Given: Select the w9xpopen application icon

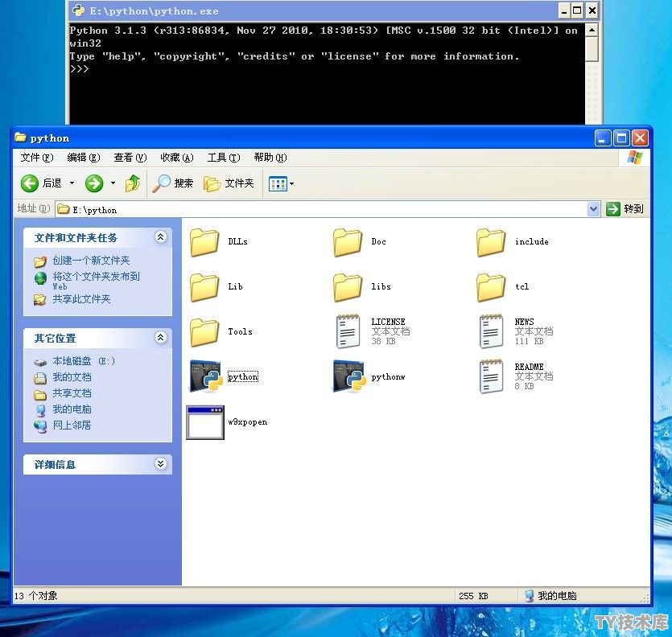Looking at the screenshot, I should tap(205, 422).
